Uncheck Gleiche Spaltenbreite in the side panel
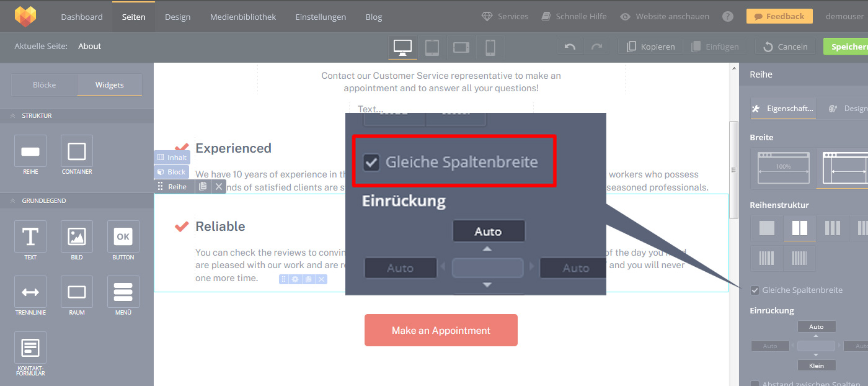 [x=755, y=290]
